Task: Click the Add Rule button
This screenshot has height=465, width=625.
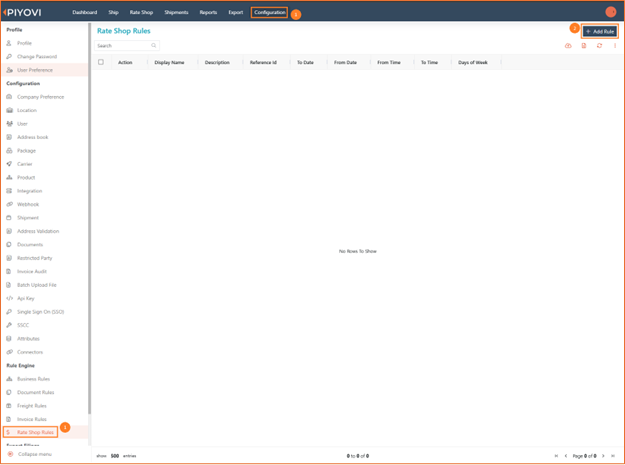Action: (600, 31)
